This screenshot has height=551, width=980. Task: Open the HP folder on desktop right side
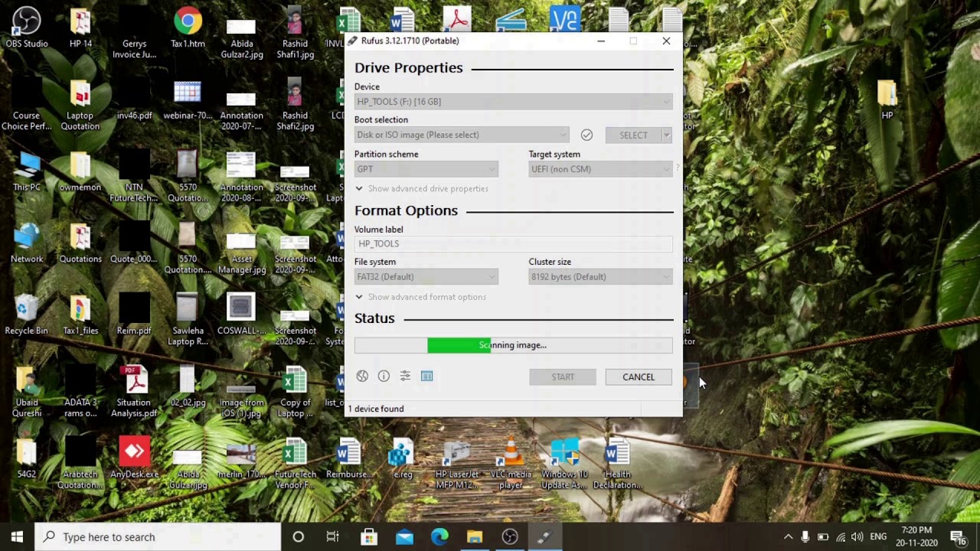887,100
